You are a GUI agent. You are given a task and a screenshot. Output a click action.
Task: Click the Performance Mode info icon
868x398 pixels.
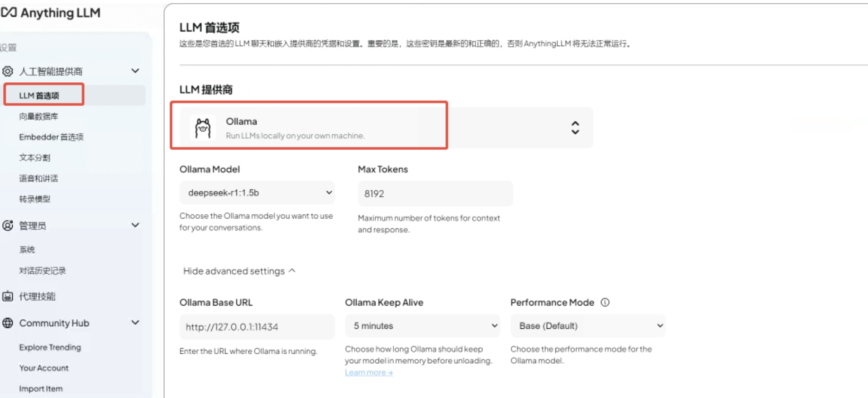(605, 302)
